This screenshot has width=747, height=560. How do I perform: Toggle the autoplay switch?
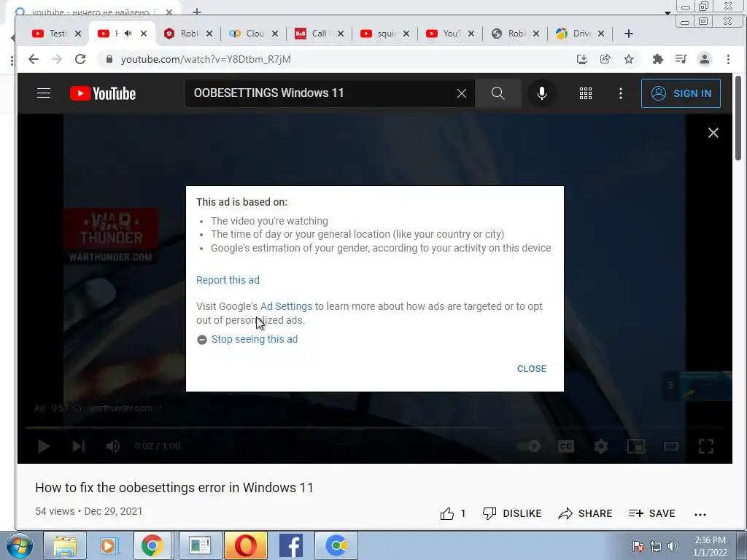529,446
